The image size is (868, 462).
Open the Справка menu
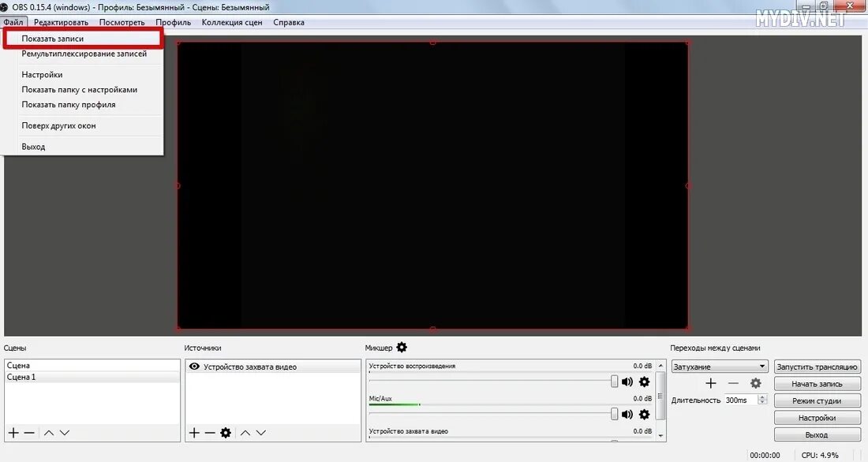[288, 22]
